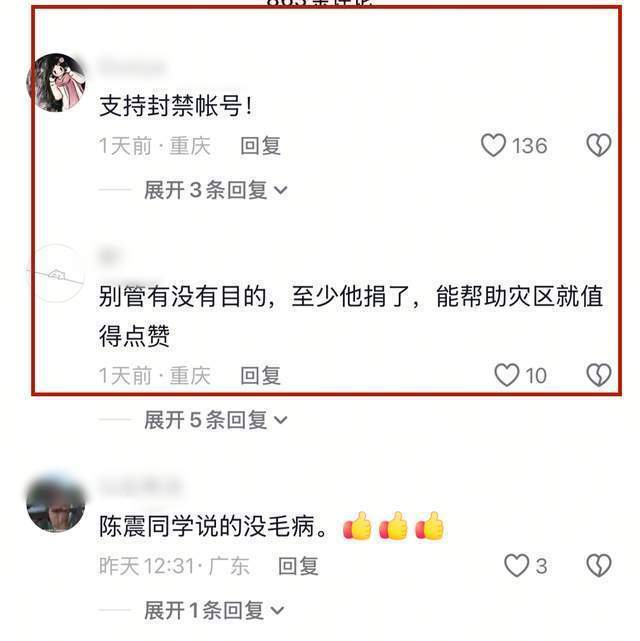Dislike the 陈震同学说的没毛病 comment

[x=599, y=565]
